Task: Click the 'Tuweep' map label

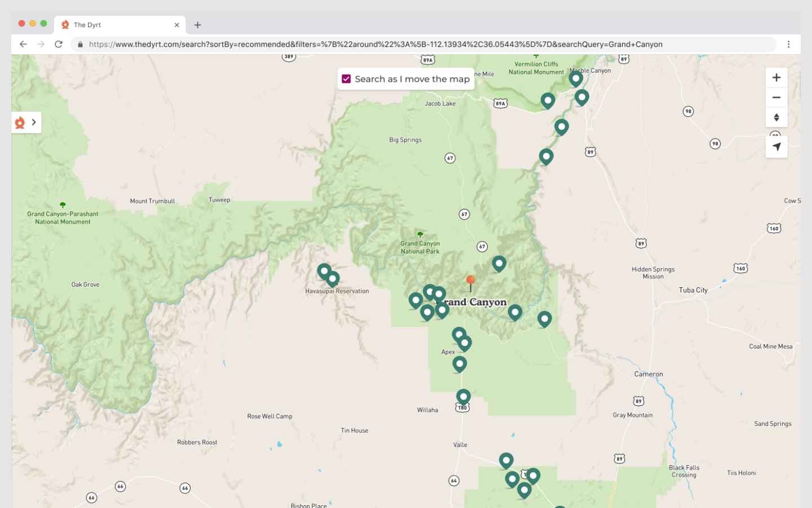Action: (x=219, y=200)
